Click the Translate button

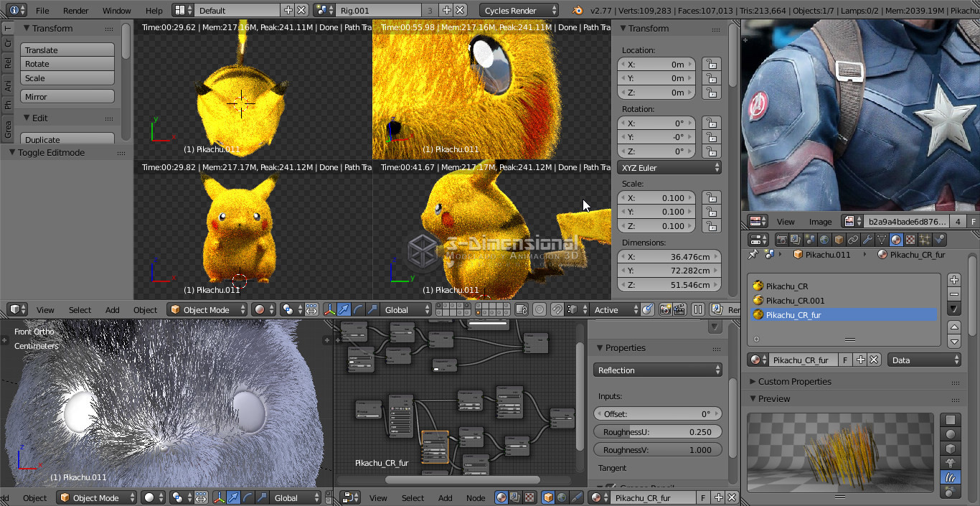pyautogui.click(x=67, y=50)
